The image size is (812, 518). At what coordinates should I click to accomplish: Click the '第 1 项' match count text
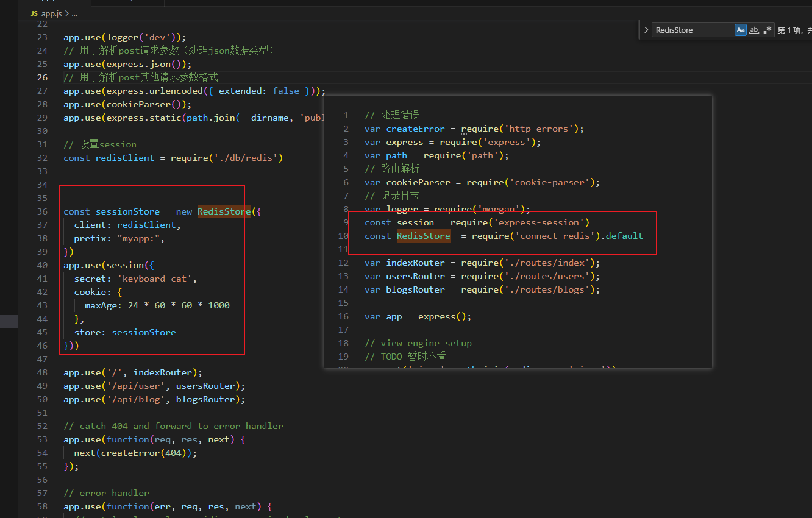[791, 30]
